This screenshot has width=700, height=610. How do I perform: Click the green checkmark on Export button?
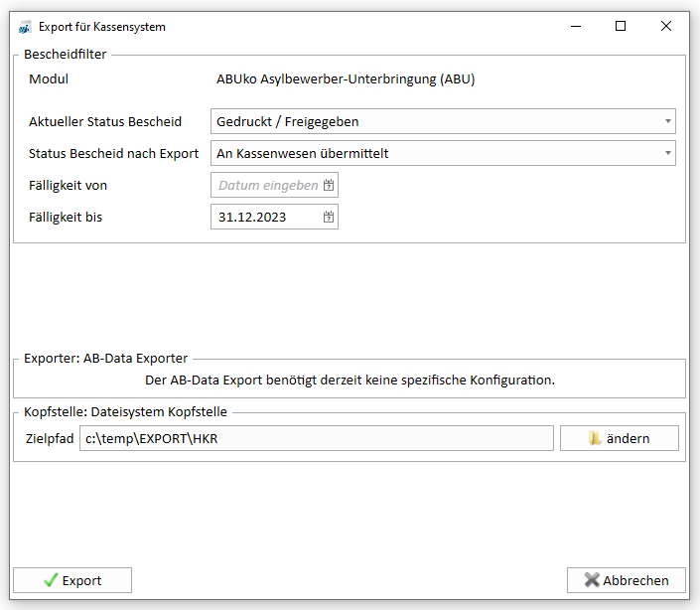pos(51,580)
